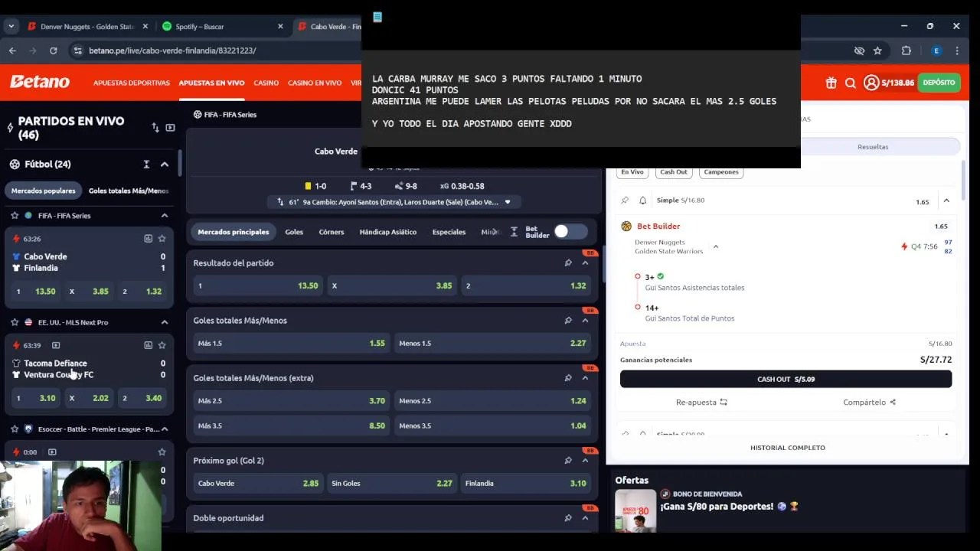Open Casino en Vivo menu item
This screenshot has width=980, height=551.
[315, 83]
